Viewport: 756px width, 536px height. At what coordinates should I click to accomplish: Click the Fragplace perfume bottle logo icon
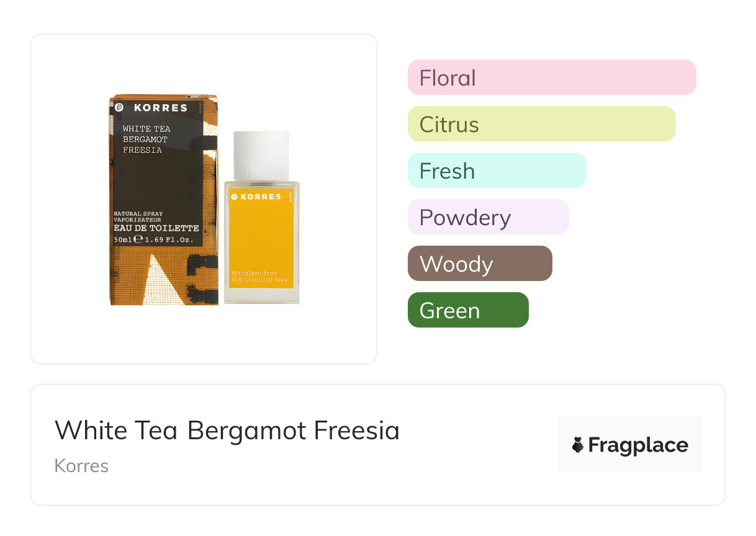[578, 445]
